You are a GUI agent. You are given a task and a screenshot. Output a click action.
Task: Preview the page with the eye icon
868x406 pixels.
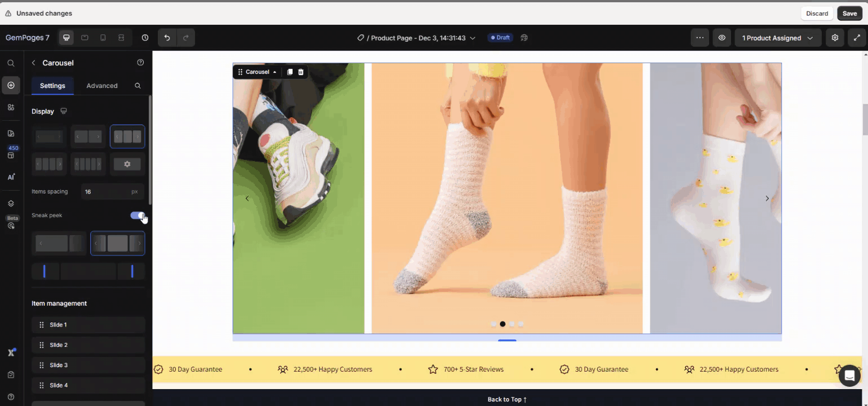pos(722,37)
